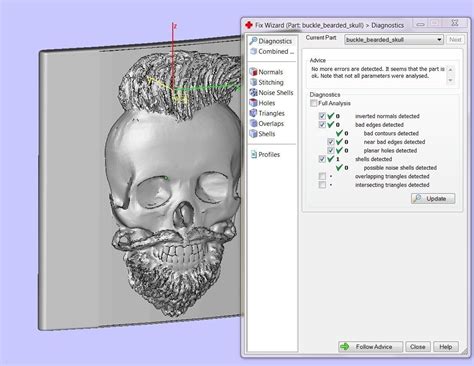Open the Holes repair icon
474x366 pixels.
(x=253, y=103)
